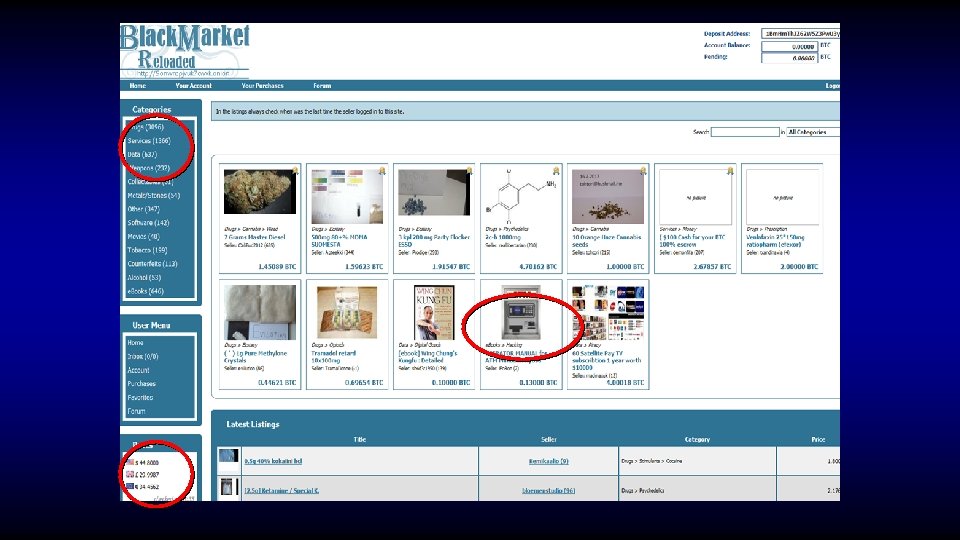Click the BlackMarket Reloaded logo
Image resolution: width=960 pixels, height=540 pixels.
click(185, 51)
